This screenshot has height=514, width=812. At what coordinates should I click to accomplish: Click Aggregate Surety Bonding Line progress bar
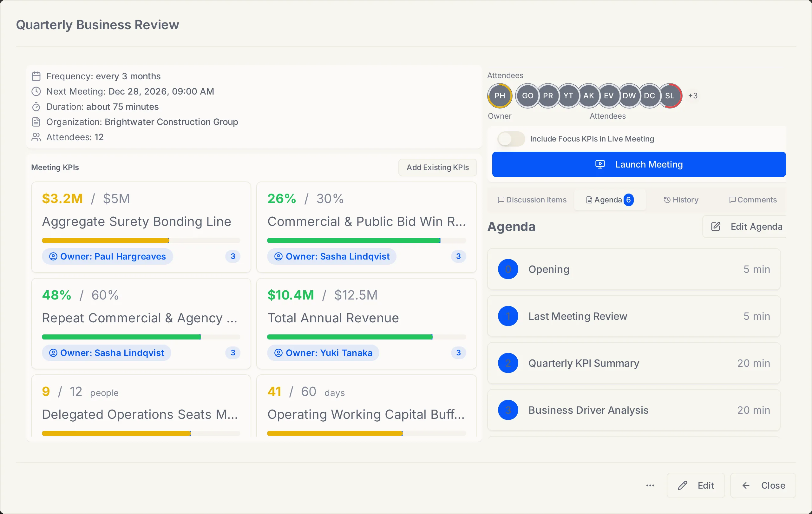click(x=141, y=241)
